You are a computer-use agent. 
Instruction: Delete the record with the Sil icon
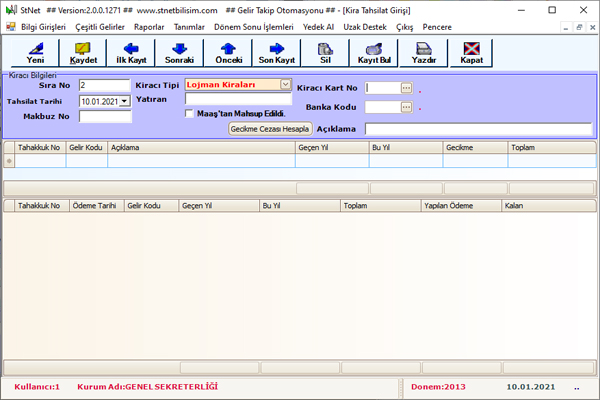(325, 52)
